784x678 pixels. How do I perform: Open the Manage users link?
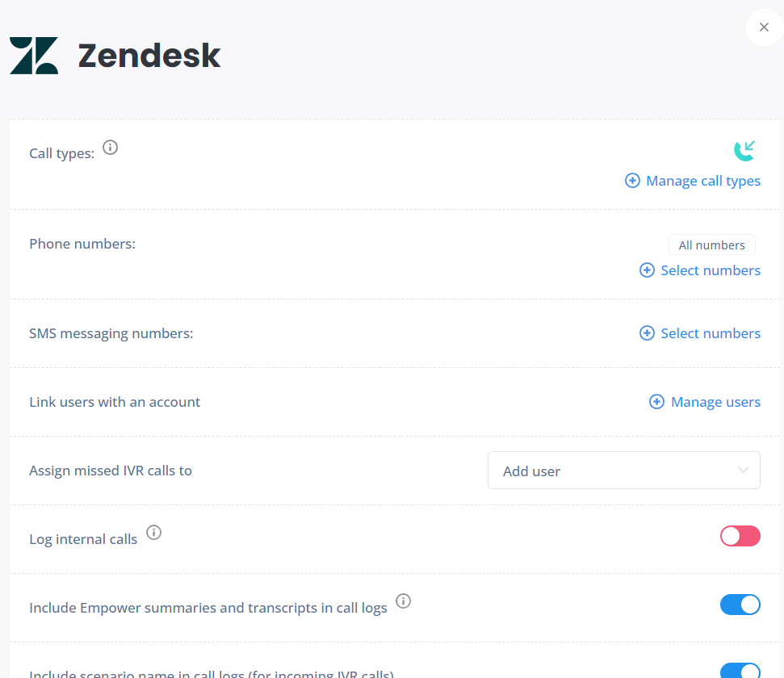tap(715, 401)
